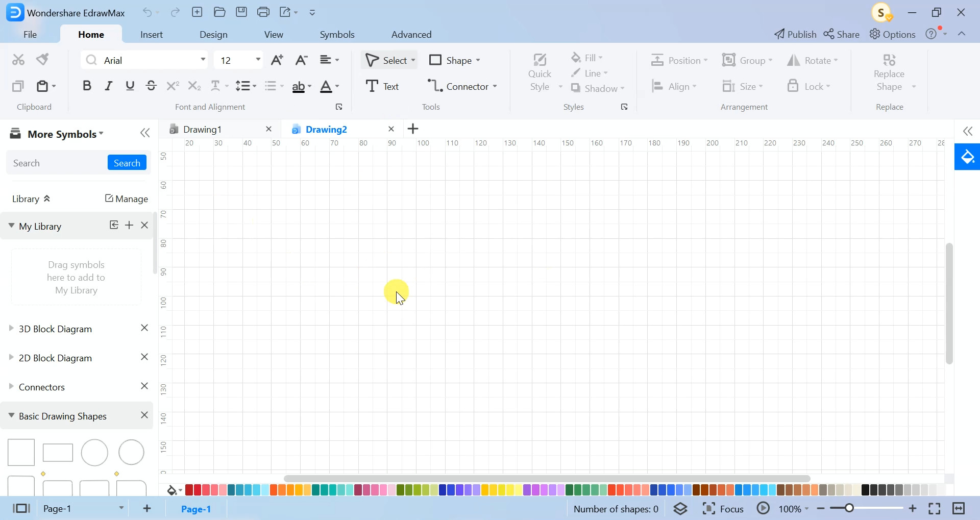
Task: Switch to the Drawing1 tab
Action: [202, 129]
